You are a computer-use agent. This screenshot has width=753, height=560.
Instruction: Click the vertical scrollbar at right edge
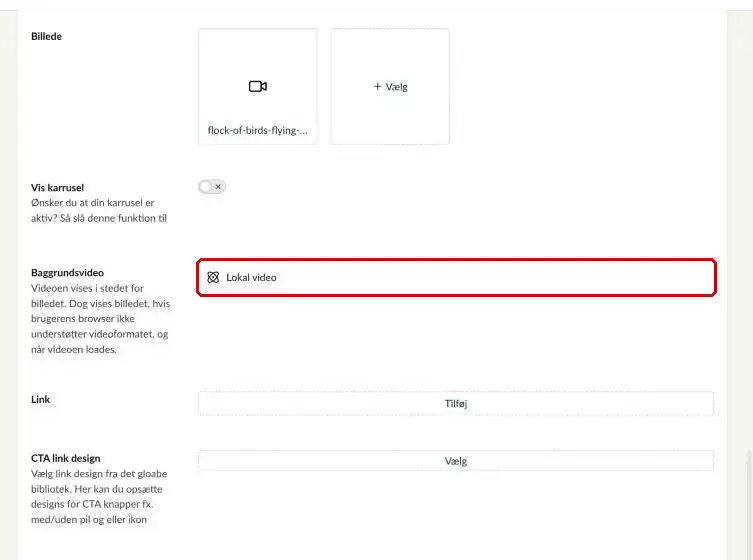tap(749, 504)
